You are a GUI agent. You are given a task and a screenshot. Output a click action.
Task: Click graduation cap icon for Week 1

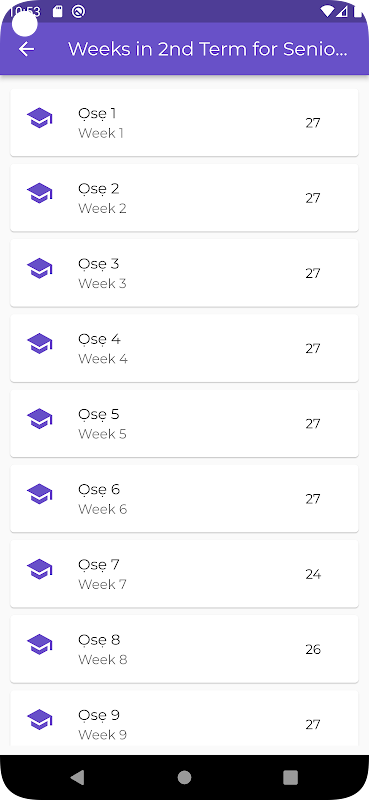click(x=39, y=118)
